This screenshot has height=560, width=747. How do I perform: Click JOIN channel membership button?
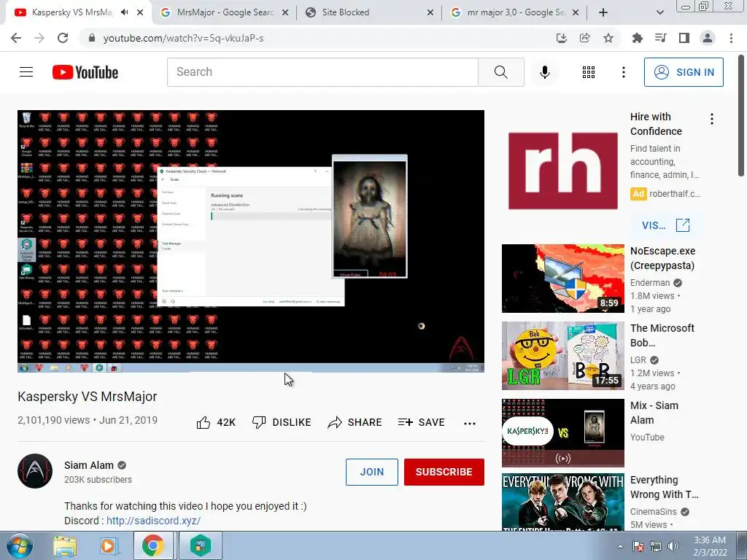tap(371, 472)
